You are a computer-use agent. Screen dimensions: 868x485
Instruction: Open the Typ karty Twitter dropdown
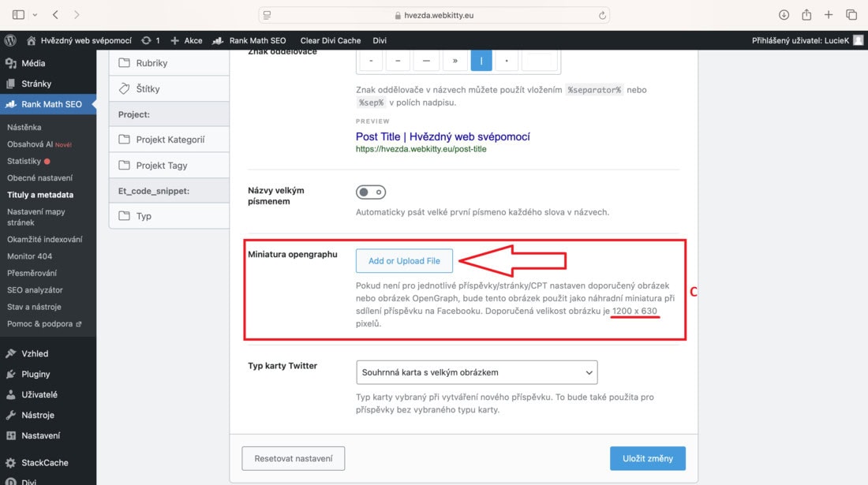click(x=477, y=372)
